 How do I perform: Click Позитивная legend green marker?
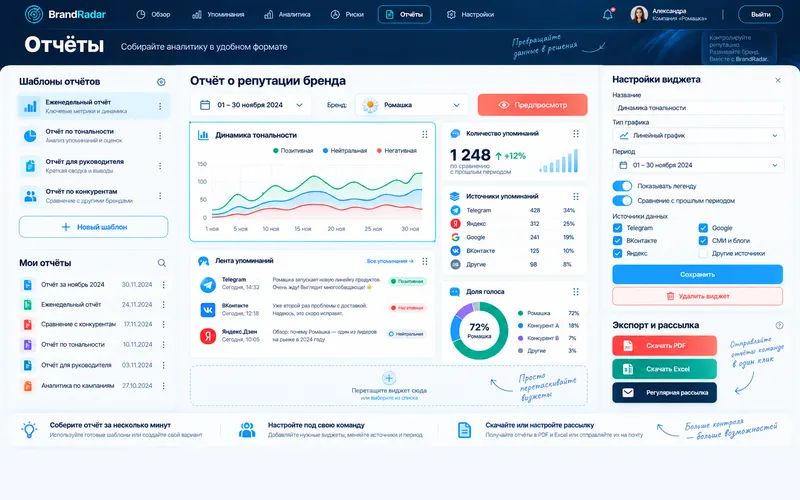pos(276,151)
